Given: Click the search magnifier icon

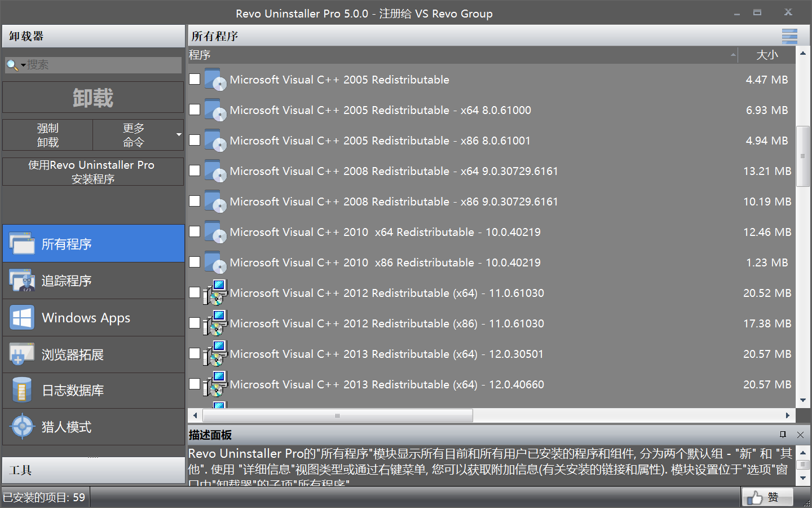Looking at the screenshot, I should pyautogui.click(x=11, y=65).
